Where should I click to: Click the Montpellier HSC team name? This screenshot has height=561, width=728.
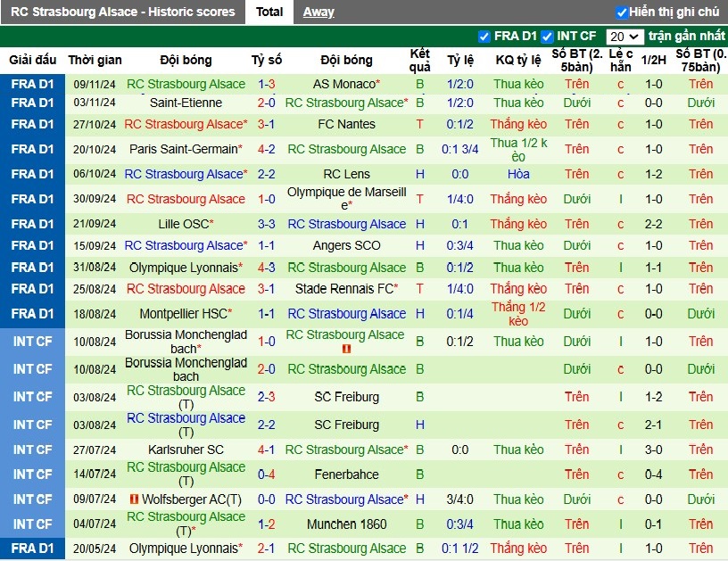184,314
